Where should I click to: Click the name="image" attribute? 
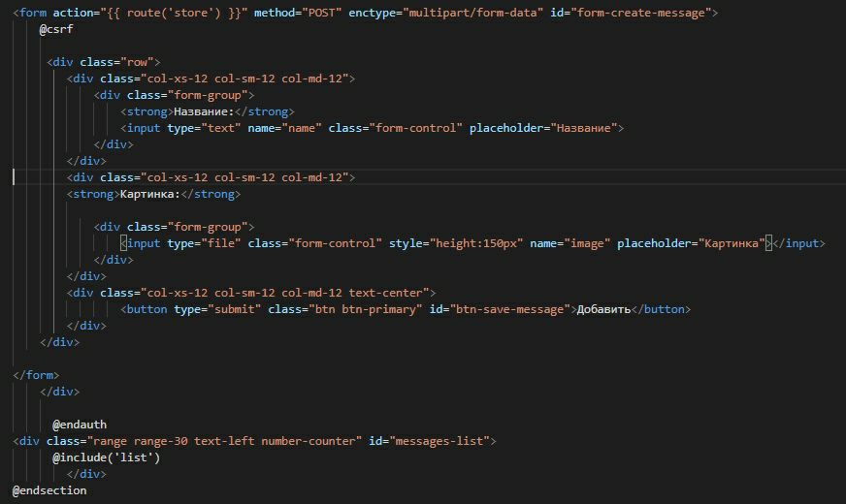(570, 243)
